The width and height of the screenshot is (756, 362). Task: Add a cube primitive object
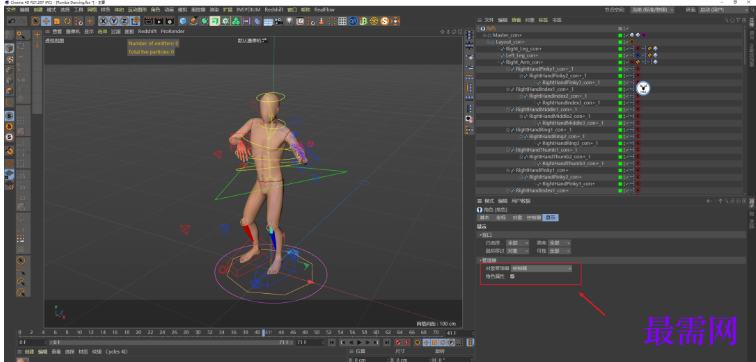[x=183, y=21]
